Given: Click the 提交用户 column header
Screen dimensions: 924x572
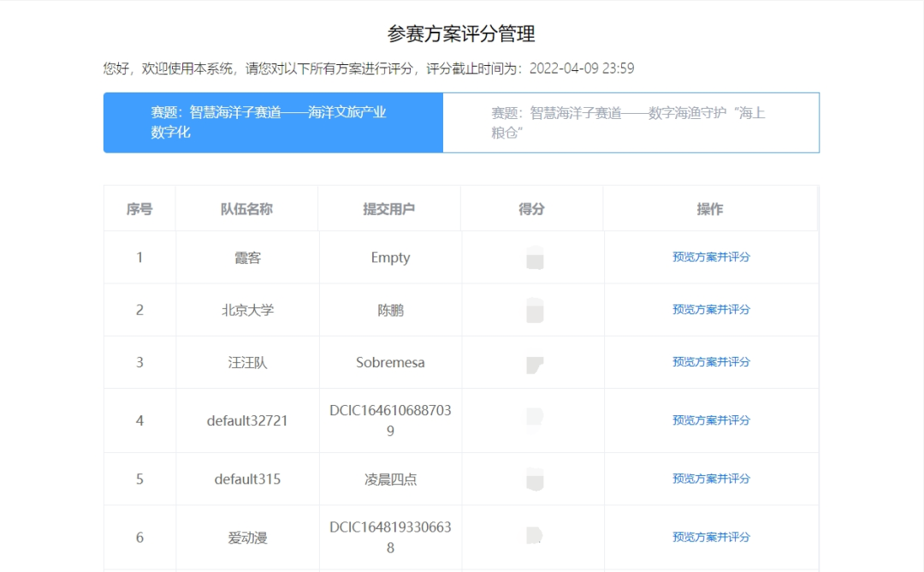Looking at the screenshot, I should coord(389,209).
